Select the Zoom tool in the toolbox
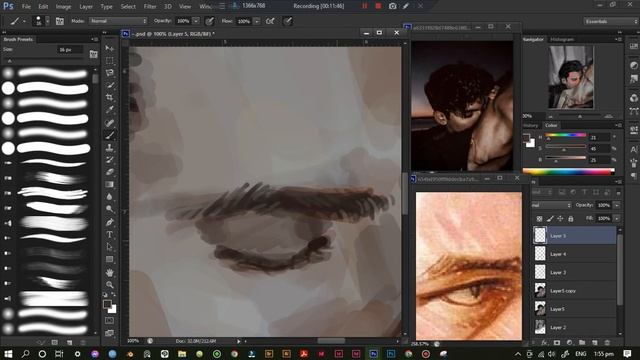This screenshot has height=360, width=640. click(109, 284)
